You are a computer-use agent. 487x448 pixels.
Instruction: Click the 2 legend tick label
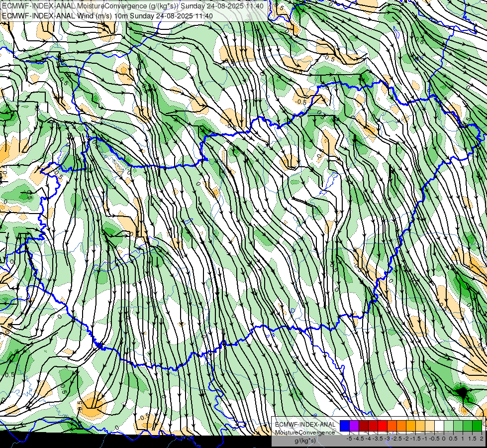click(482, 439)
